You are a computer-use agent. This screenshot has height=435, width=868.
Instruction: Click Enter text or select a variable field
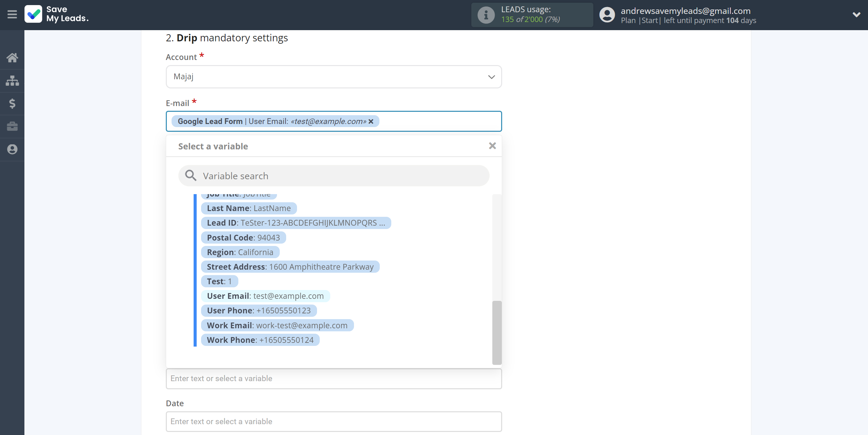click(334, 378)
